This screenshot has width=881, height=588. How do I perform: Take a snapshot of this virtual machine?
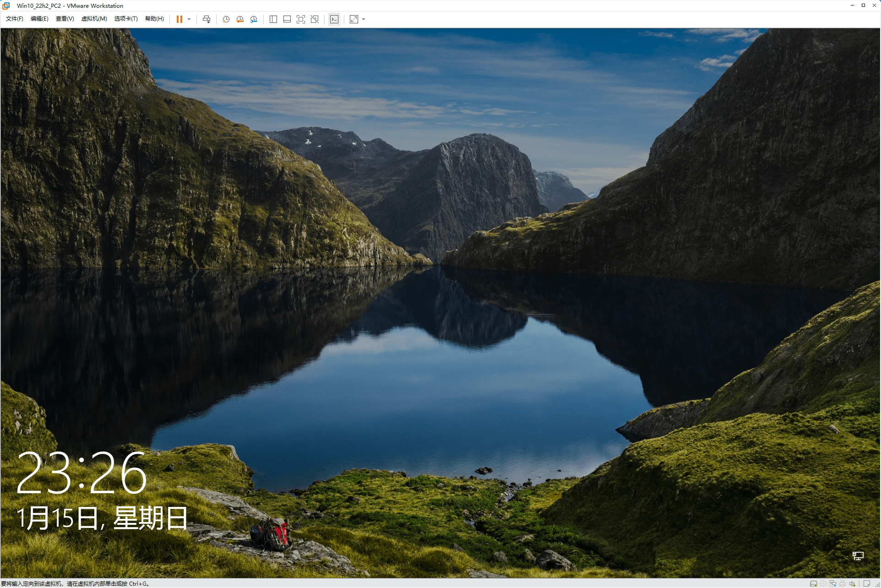click(226, 19)
